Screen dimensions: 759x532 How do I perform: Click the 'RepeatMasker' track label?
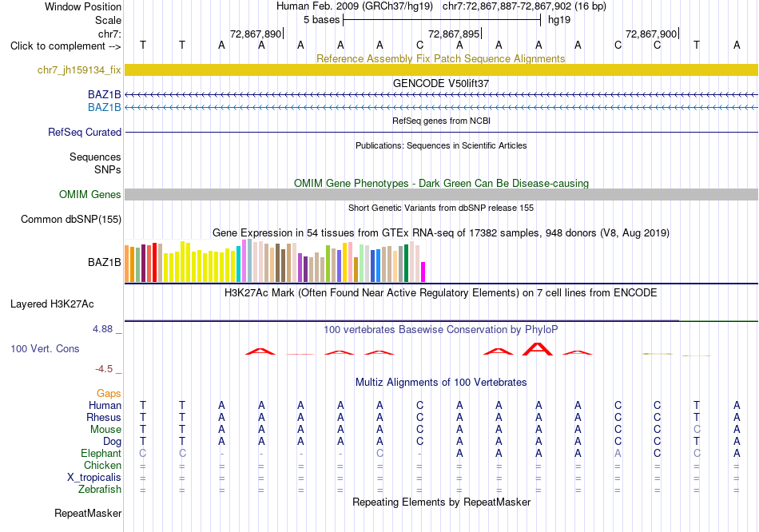[x=88, y=513]
